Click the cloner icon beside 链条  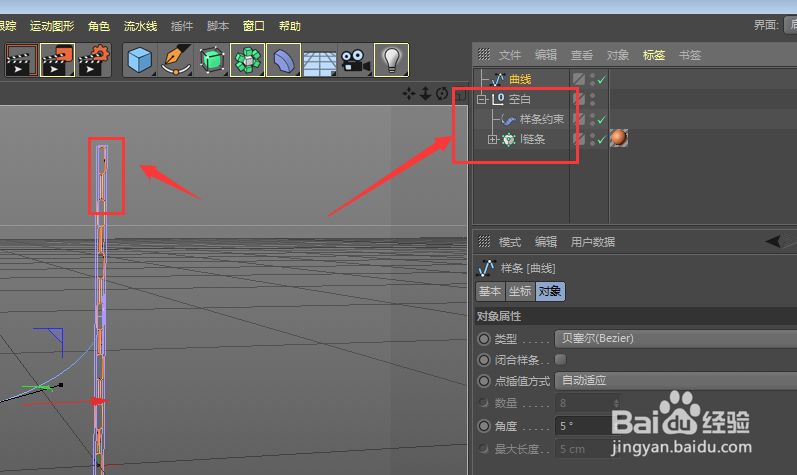tap(508, 139)
